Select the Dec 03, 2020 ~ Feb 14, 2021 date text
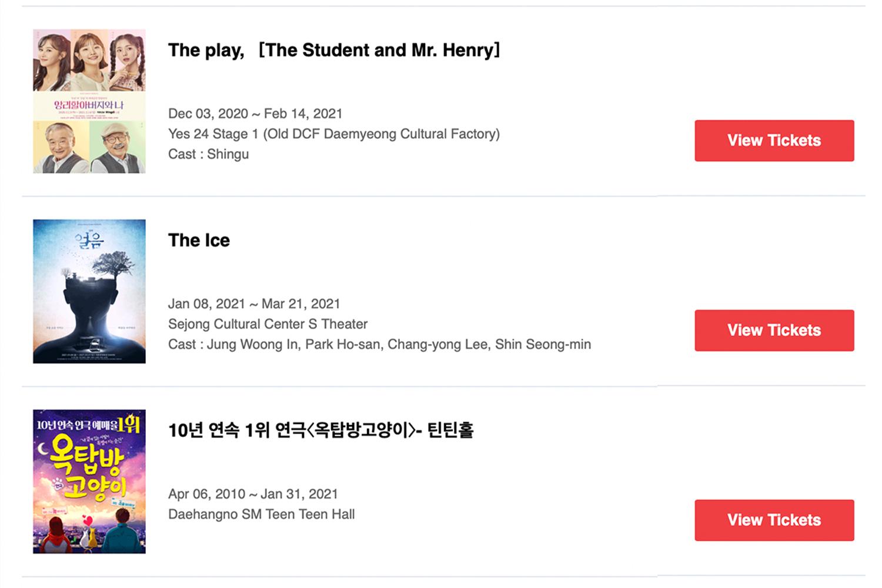This screenshot has height=588, width=882. pos(255,113)
